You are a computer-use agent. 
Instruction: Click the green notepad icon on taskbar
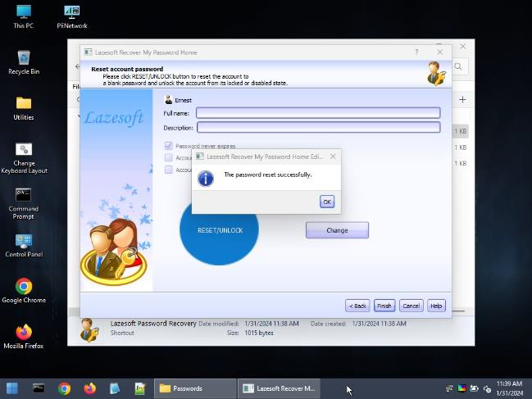click(140, 388)
